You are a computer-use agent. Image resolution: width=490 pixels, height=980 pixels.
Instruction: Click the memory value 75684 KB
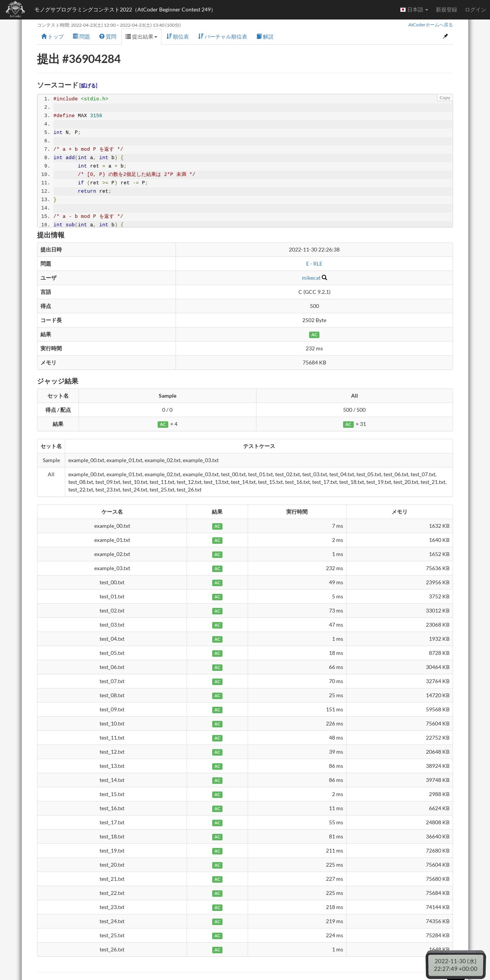(314, 363)
